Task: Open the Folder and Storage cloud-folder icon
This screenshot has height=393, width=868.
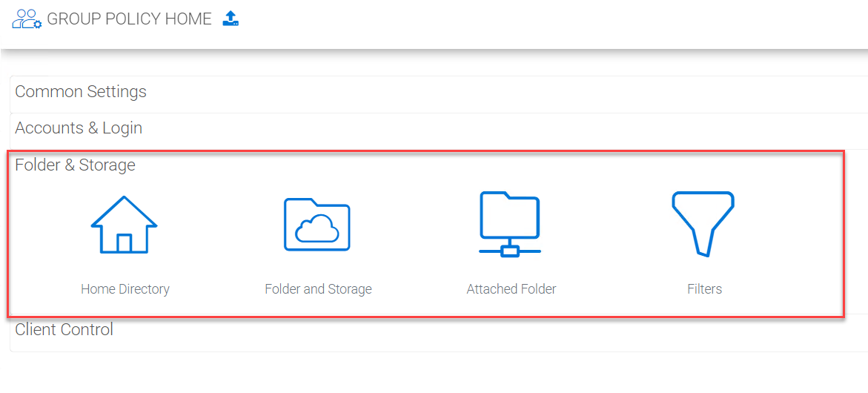Action: (x=317, y=224)
